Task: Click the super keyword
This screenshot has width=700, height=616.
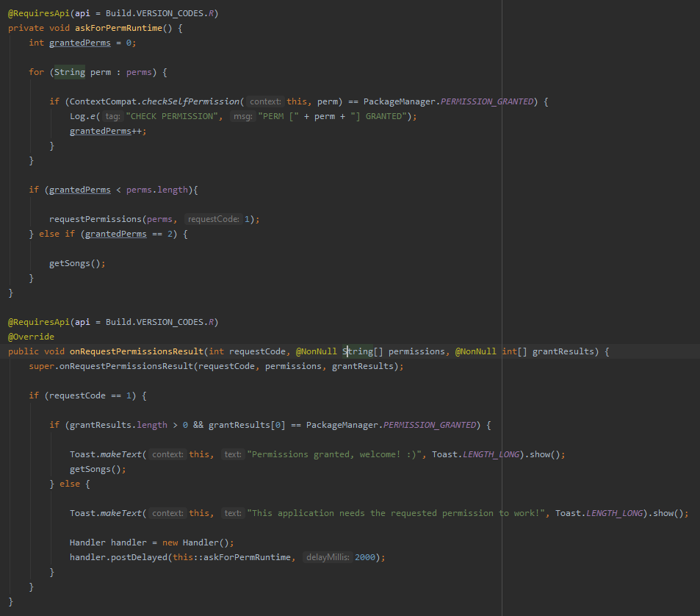Action: pyautogui.click(x=42, y=366)
